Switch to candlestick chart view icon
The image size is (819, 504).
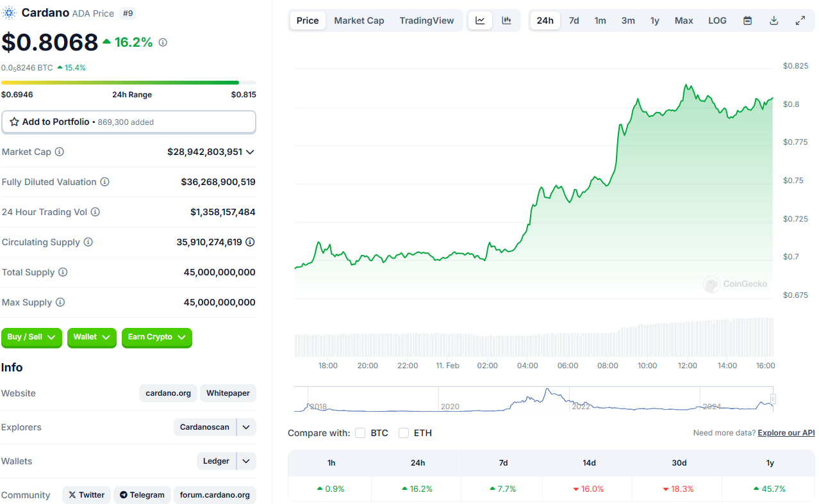point(506,20)
